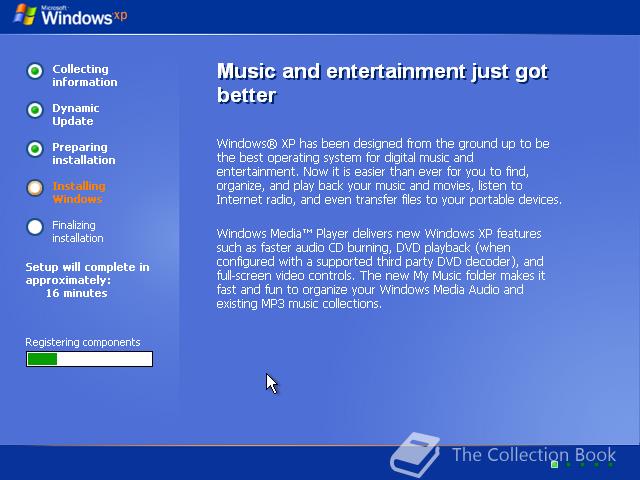This screenshot has width=640, height=480.
Task: Click the Dynamic Update label
Action: (76, 115)
